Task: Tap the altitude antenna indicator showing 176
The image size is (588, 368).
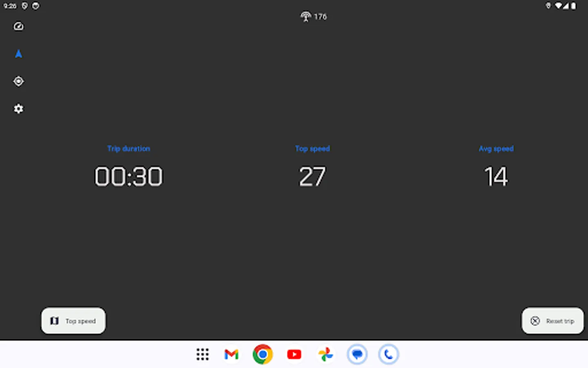Action: coord(314,16)
